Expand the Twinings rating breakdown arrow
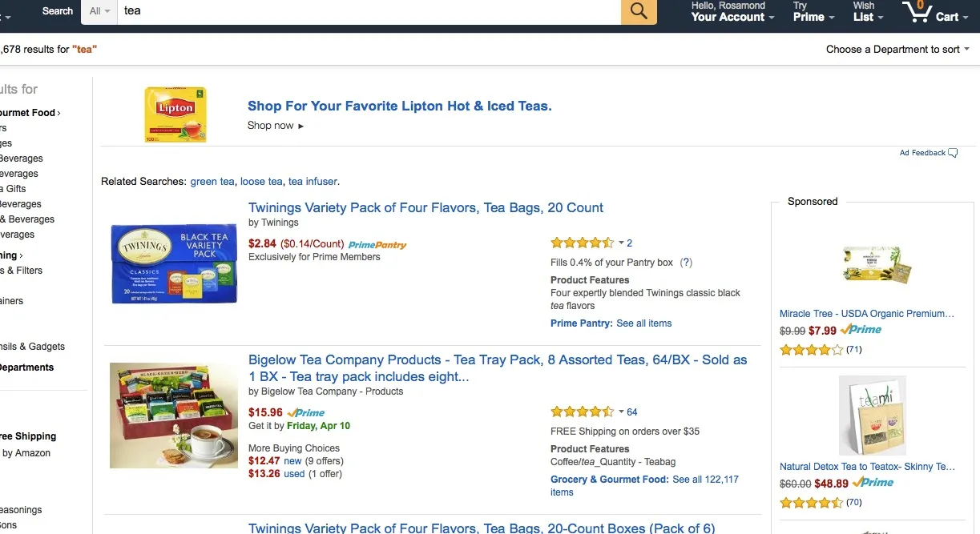 [x=621, y=243]
